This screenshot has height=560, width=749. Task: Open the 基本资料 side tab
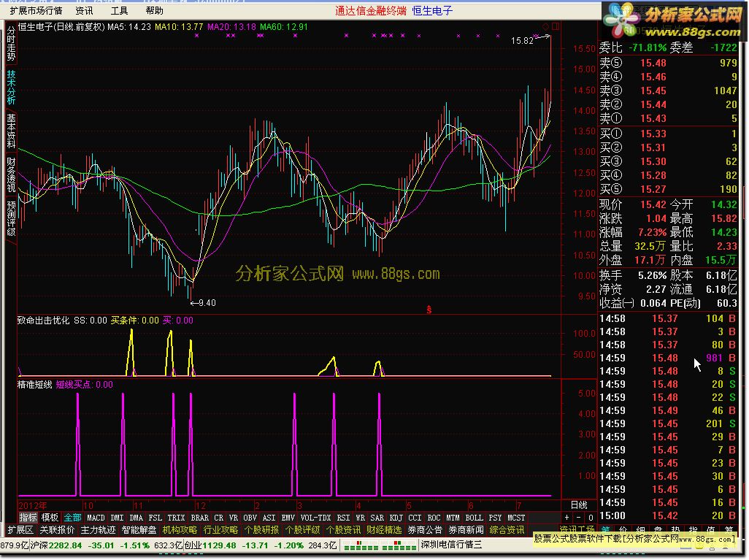click(11, 131)
